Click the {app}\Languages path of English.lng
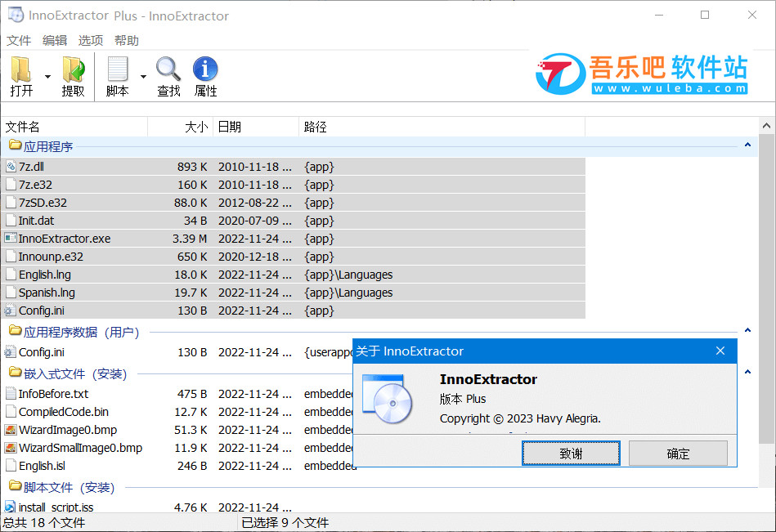The height and width of the screenshot is (532, 776). (348, 275)
